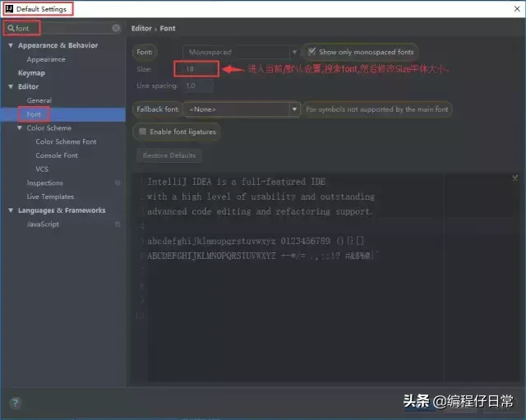Clear the settings search field

[116, 28]
